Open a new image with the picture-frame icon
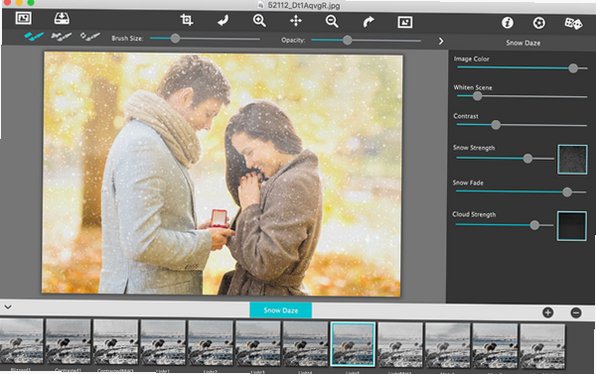The width and height of the screenshot is (596, 374). click(x=23, y=18)
